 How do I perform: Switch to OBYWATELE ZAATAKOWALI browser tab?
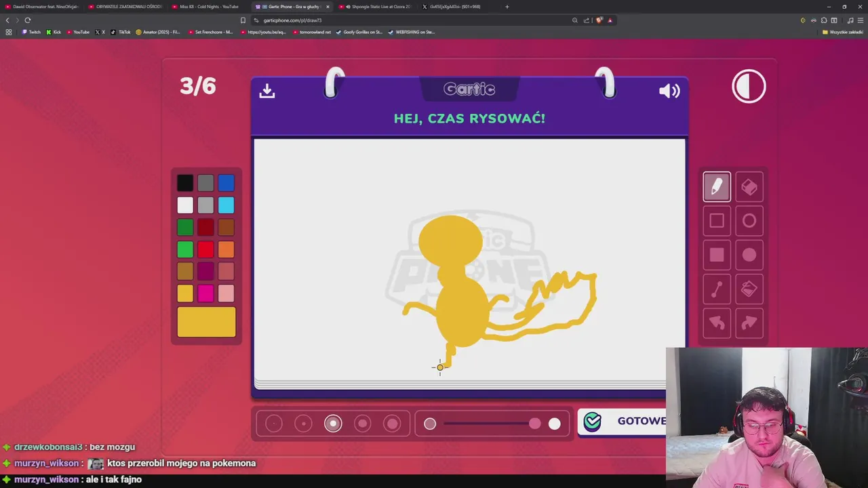(125, 7)
